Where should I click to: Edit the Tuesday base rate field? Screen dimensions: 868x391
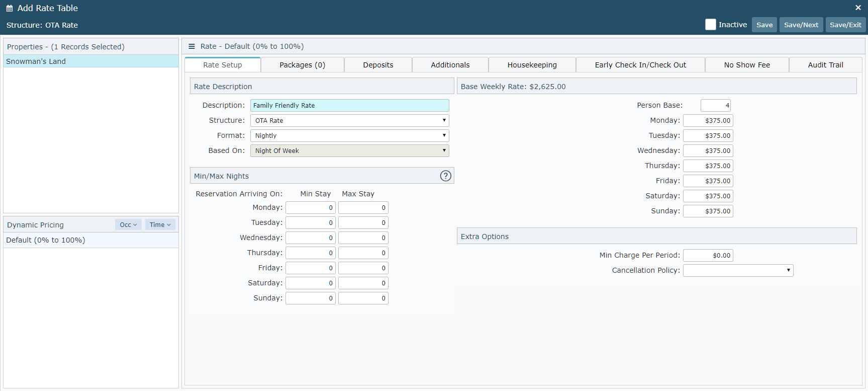click(708, 135)
